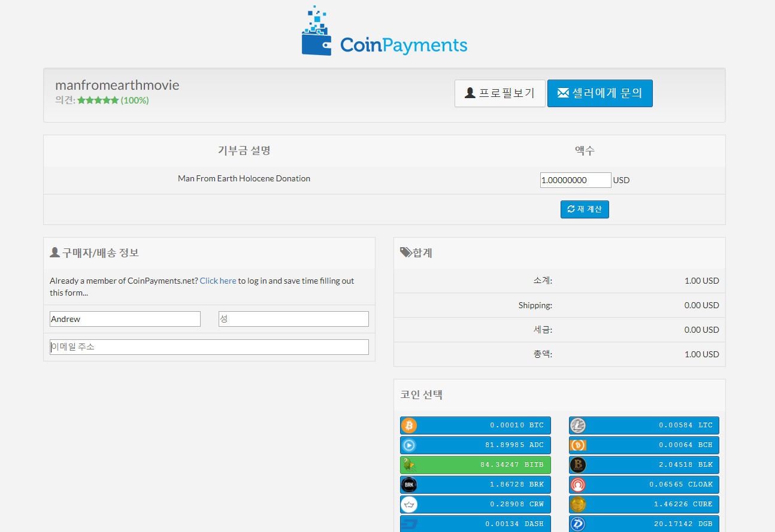Screen dimensions: 775x532
Task: Choose the ADC coin icon
Action: click(409, 445)
